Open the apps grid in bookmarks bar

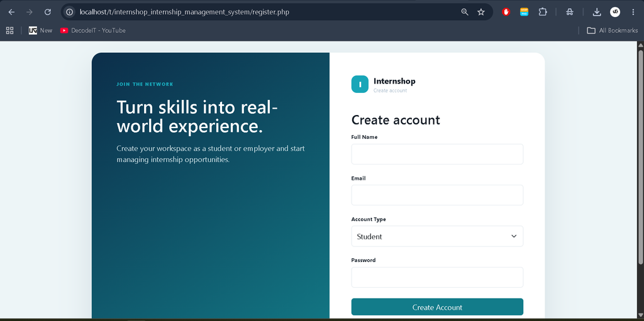pyautogui.click(x=9, y=30)
